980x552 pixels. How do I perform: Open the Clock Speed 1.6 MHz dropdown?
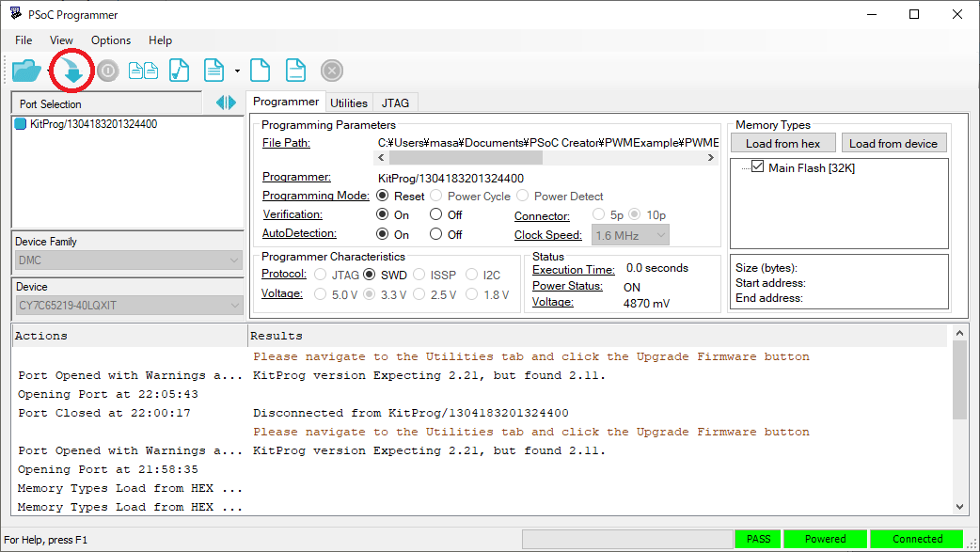(x=630, y=235)
